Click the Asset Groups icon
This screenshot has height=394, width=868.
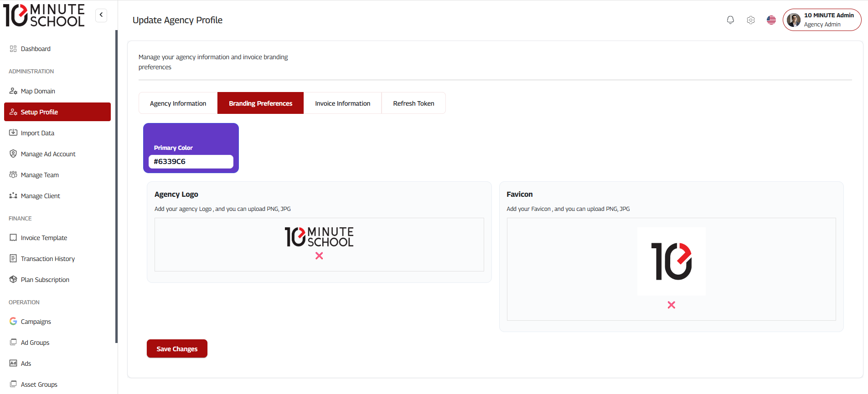click(13, 384)
